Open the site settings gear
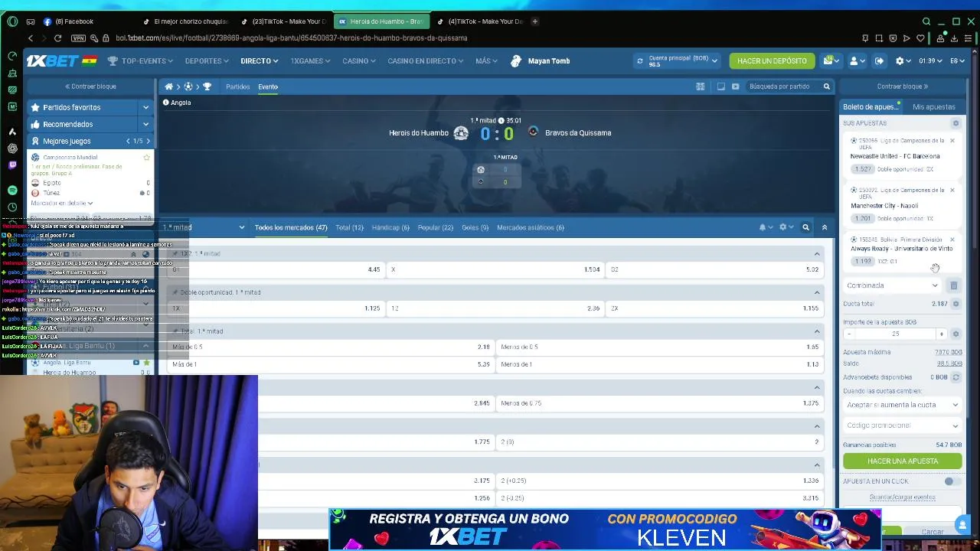The width and height of the screenshot is (980, 551). click(903, 60)
